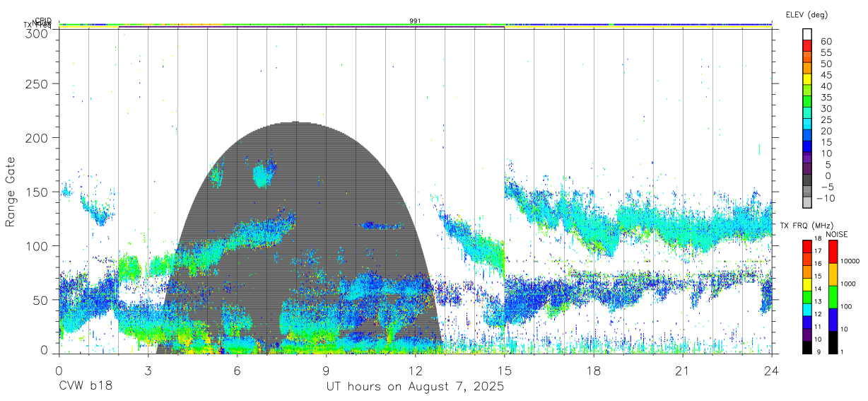The image size is (868, 401).
Task: Click the top of the gray dome-shaped region
Action: (297, 124)
